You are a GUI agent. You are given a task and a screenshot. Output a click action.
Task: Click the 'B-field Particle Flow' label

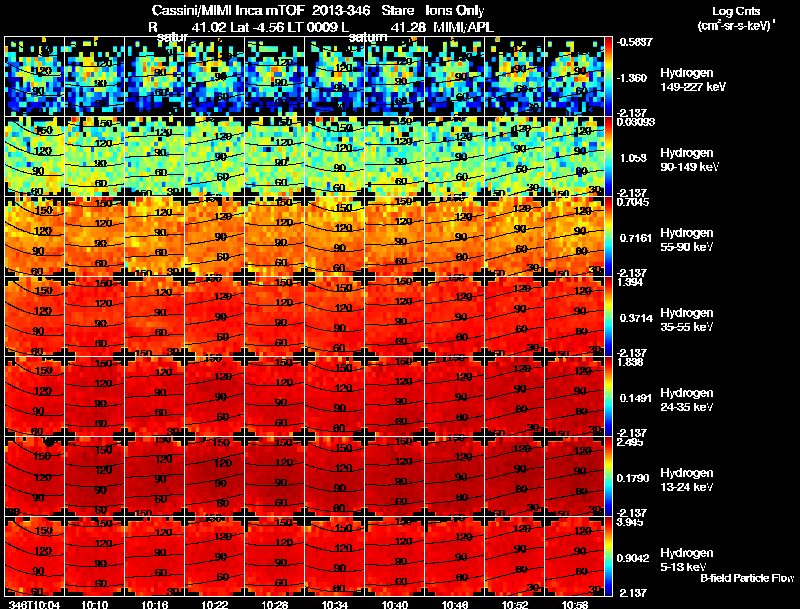click(x=747, y=578)
